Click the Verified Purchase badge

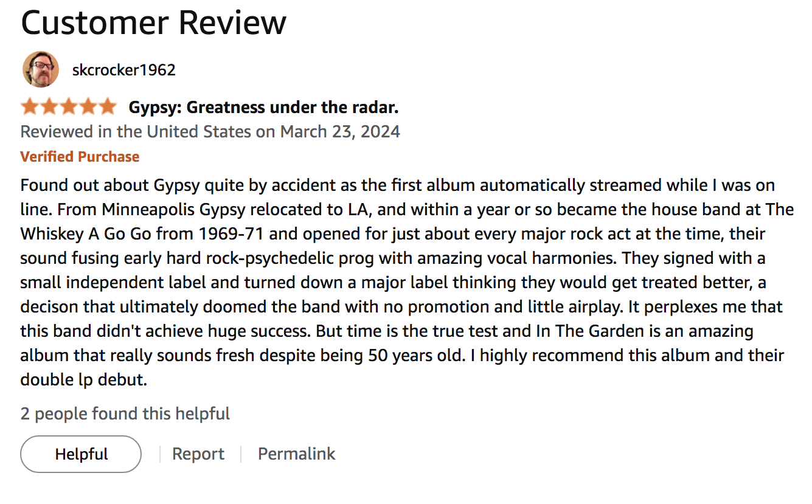click(79, 156)
